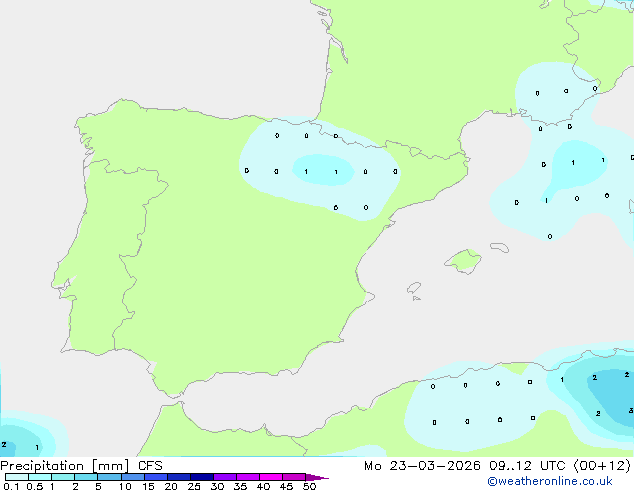634x490 pixels.
Task: Click the '30' legend scale label
Action: pyautogui.click(x=218, y=486)
